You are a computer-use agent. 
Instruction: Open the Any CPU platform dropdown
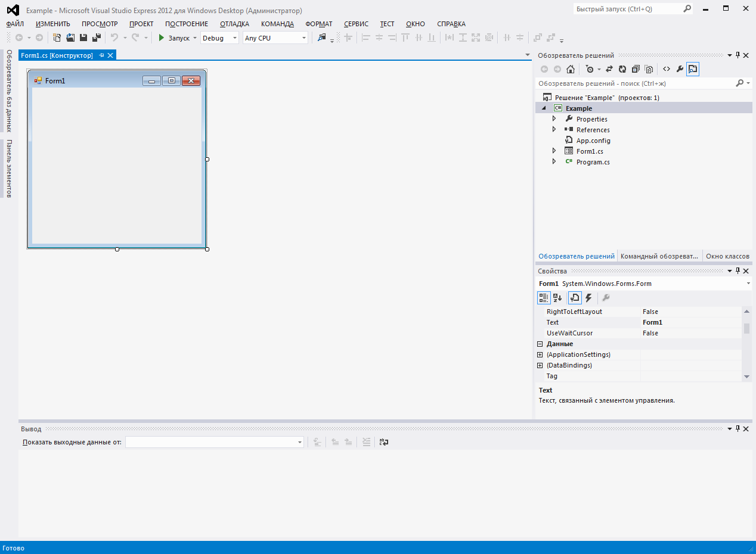pos(275,38)
